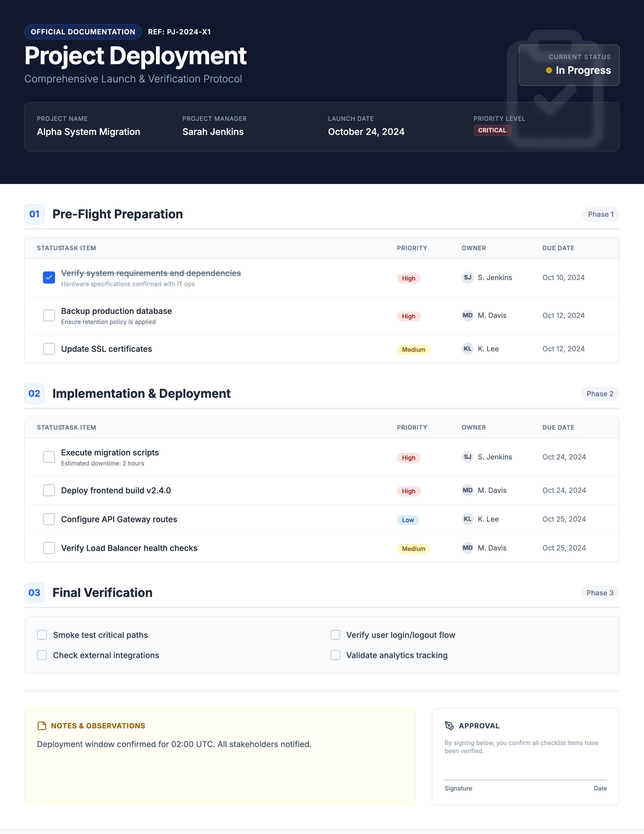Click the OFFICIAL DOCUMENTATION badge
Viewport: 644px width, 834px height.
83,32
